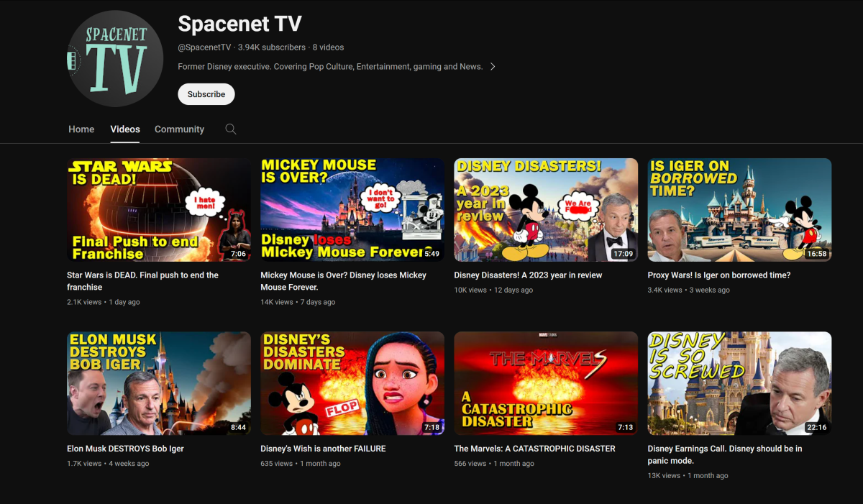
Task: Click 'Proxy Wars! Is Iger on borrowed time?' title
Action: pyautogui.click(x=718, y=275)
